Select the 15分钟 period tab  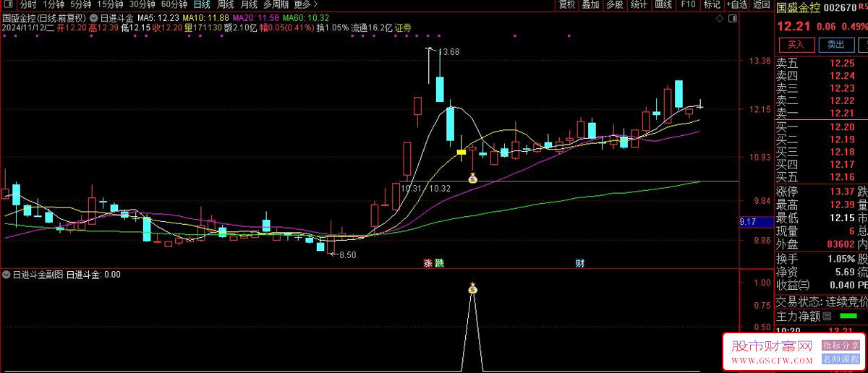pos(110,4)
